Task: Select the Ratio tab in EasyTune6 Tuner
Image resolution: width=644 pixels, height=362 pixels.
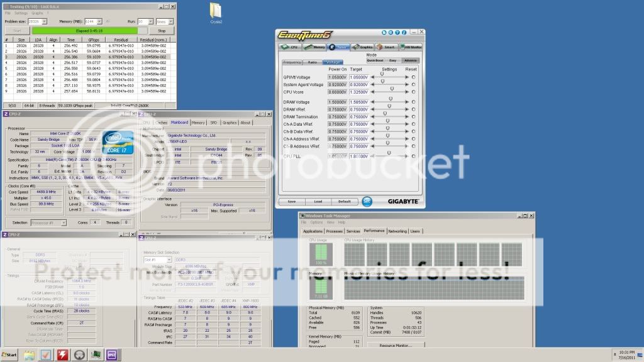Action: click(313, 62)
